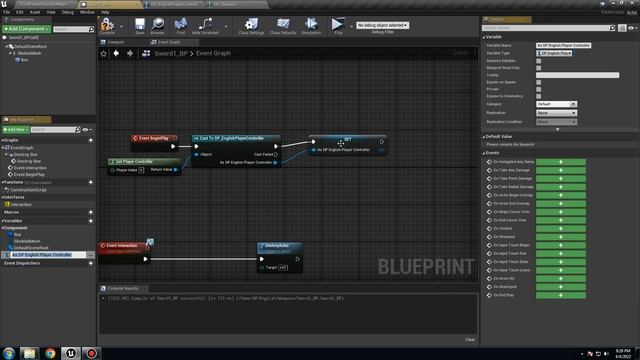
Task: Click the Details property matrix grid icon
Action: pyautogui.click(x=622, y=28)
